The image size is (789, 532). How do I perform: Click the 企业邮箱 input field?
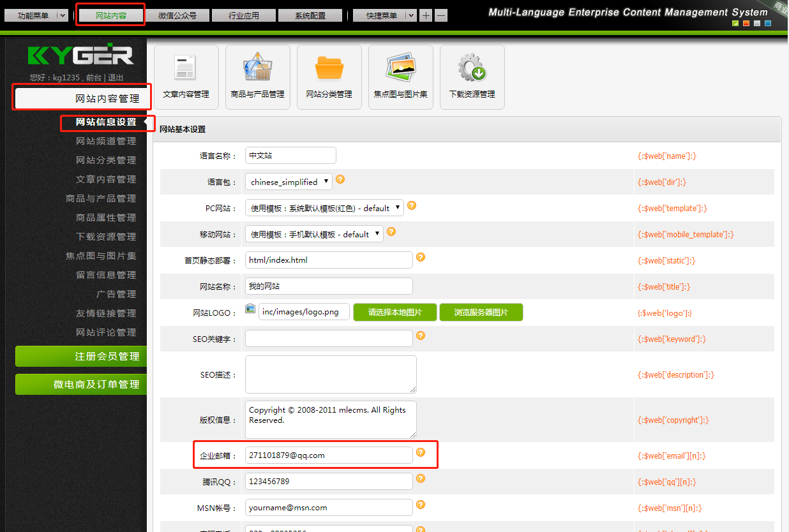tap(329, 455)
